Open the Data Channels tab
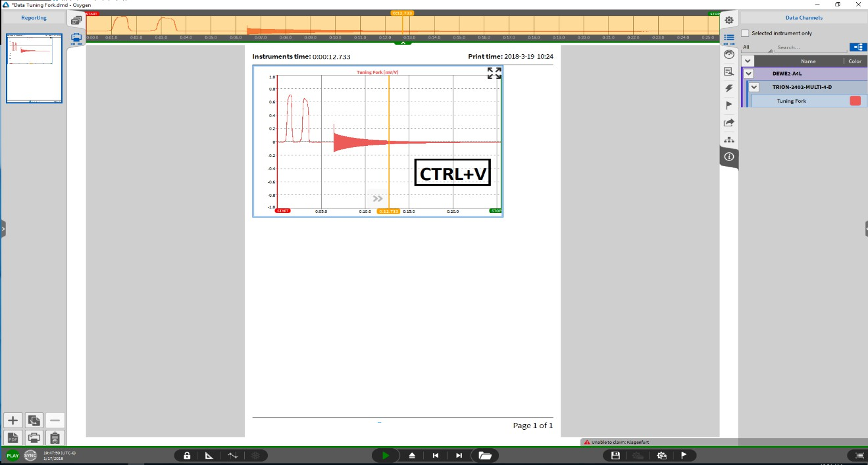Image resolution: width=868 pixels, height=465 pixels. [x=804, y=18]
